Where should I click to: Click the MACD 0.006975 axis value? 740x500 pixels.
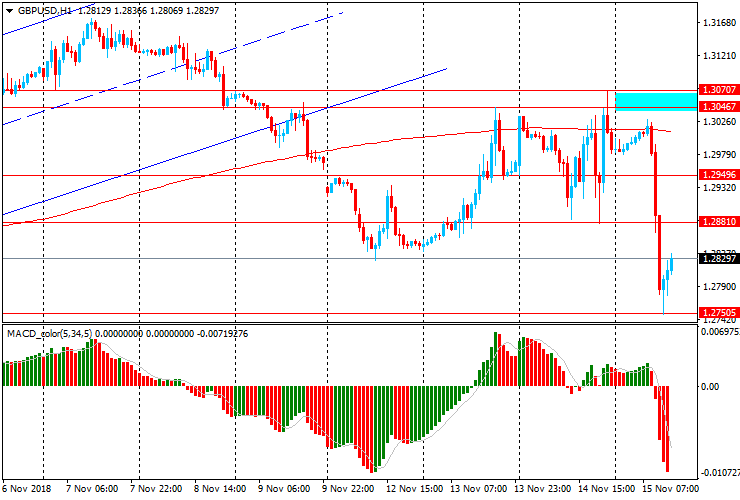click(x=719, y=331)
